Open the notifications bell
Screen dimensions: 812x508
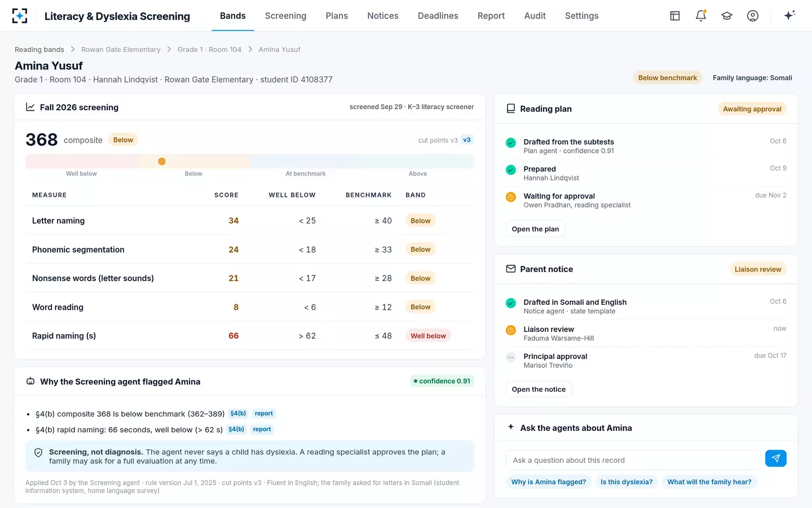[x=701, y=16]
